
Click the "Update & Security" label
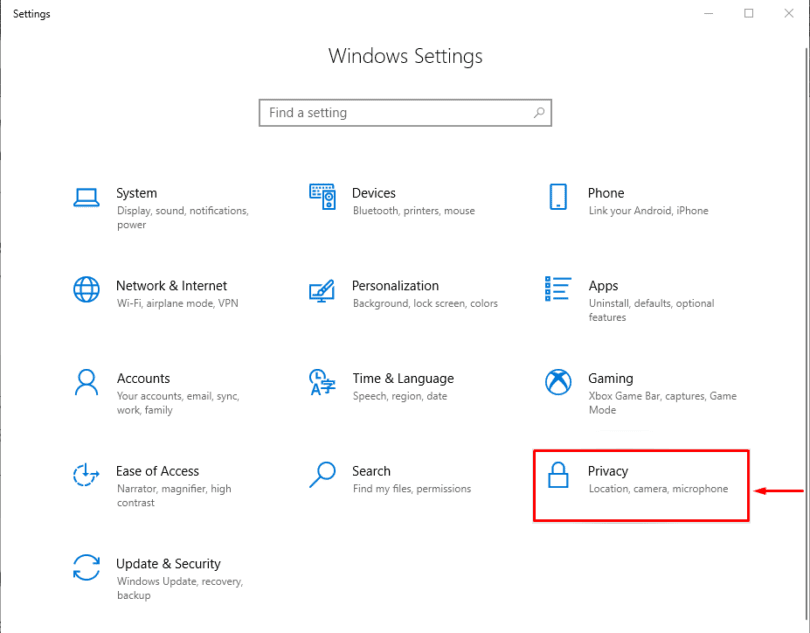click(x=168, y=564)
